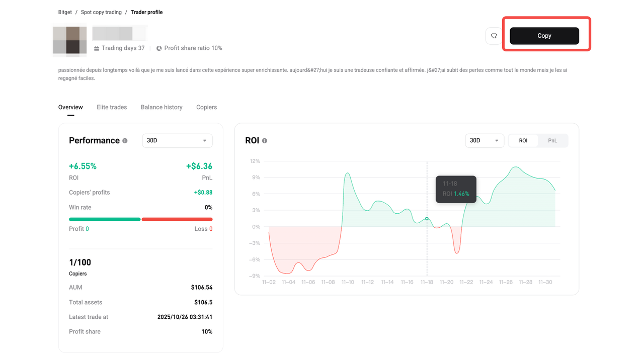The height and width of the screenshot is (359, 644).
Task: Click the 11-18 tooltip on the chart
Action: tap(455, 189)
